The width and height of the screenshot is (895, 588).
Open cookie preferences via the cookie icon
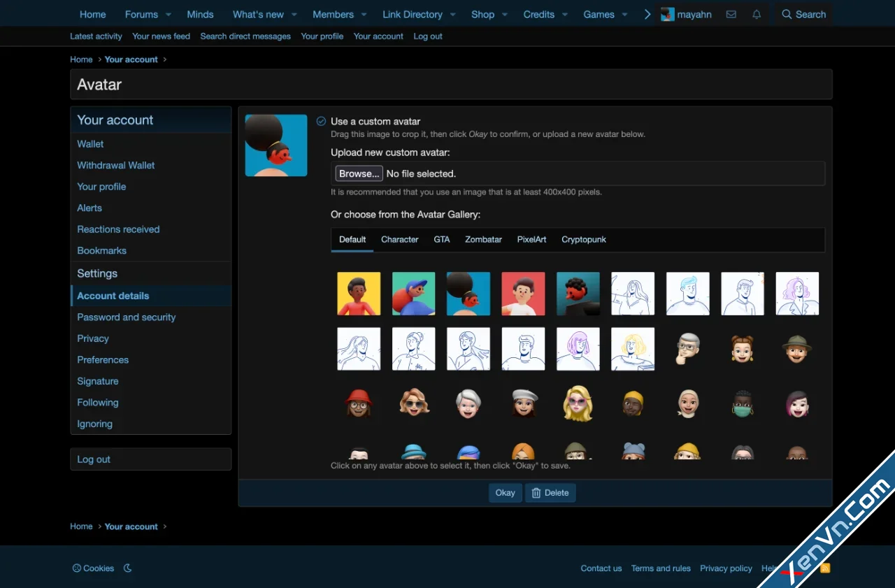pyautogui.click(x=76, y=568)
